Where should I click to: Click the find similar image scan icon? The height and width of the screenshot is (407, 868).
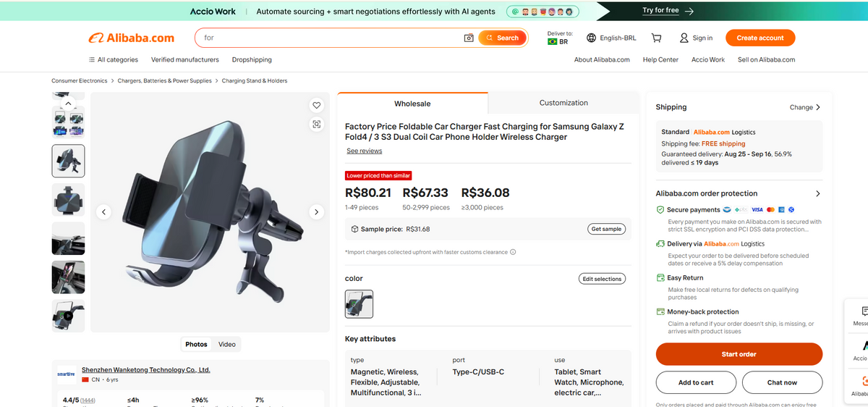point(316,124)
